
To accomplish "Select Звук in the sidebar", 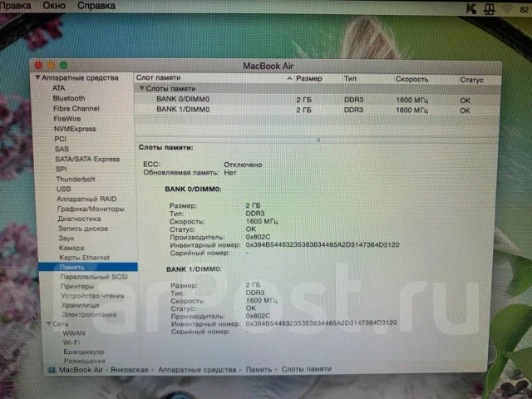I will [x=66, y=239].
